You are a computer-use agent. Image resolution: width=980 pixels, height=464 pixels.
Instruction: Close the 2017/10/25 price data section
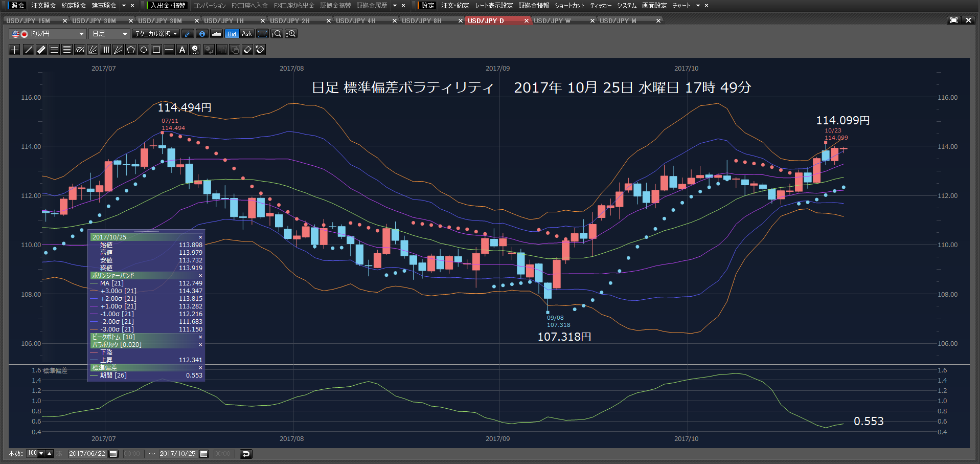coord(200,237)
